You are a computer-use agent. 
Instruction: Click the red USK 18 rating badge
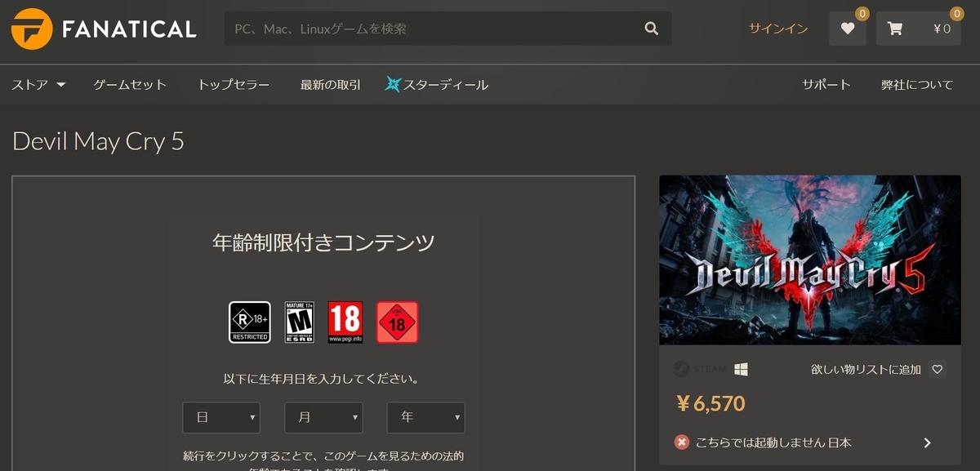pos(397,322)
